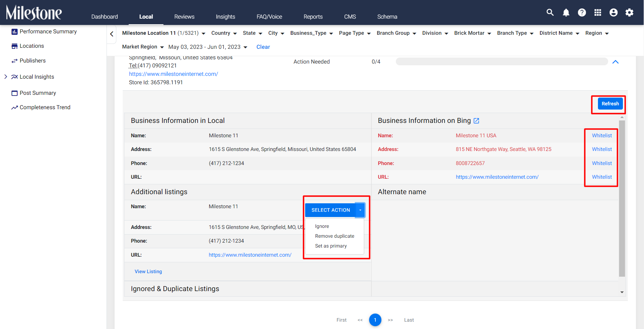644x329 pixels.
Task: Click the Post Summary icon
Action: coord(14,93)
